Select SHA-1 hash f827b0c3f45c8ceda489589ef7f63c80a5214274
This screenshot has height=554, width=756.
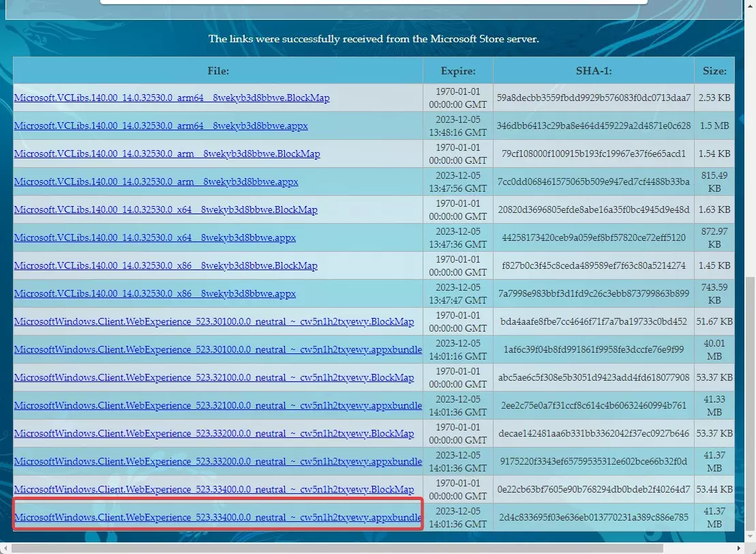[594, 265]
